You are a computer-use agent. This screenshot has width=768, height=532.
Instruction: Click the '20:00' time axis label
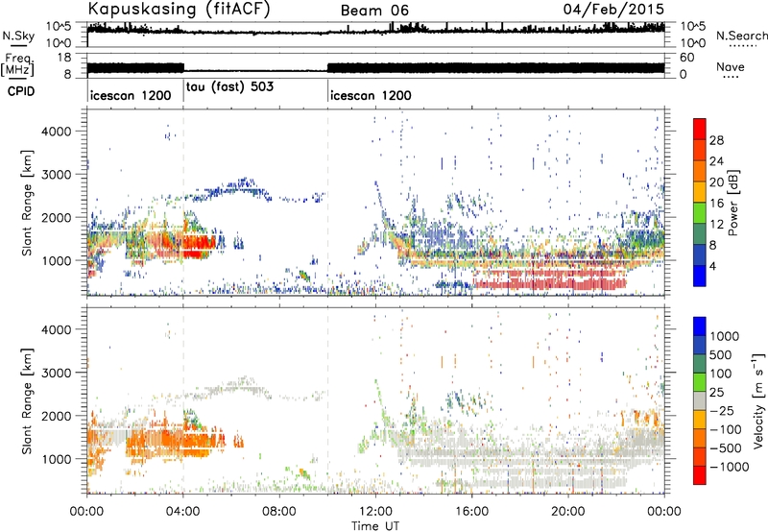(567, 512)
